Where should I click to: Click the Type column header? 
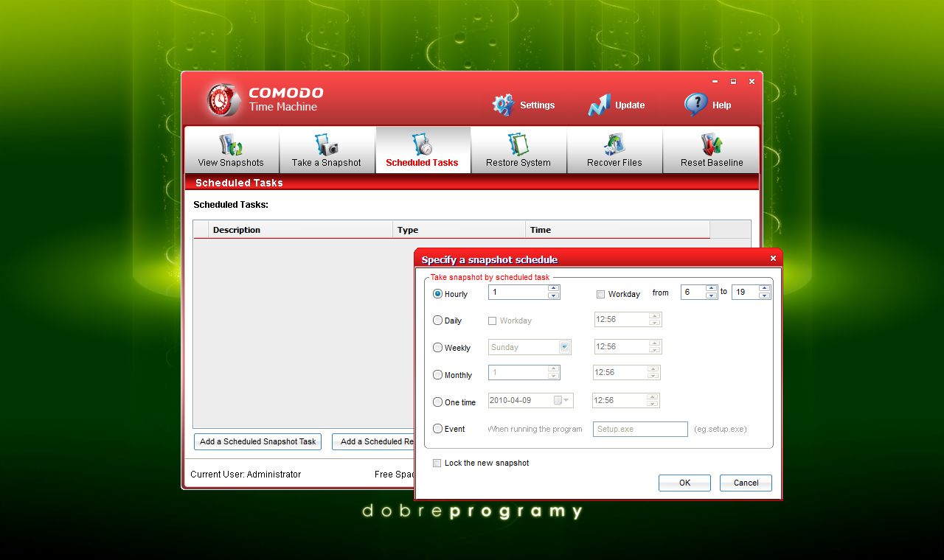[459, 230]
